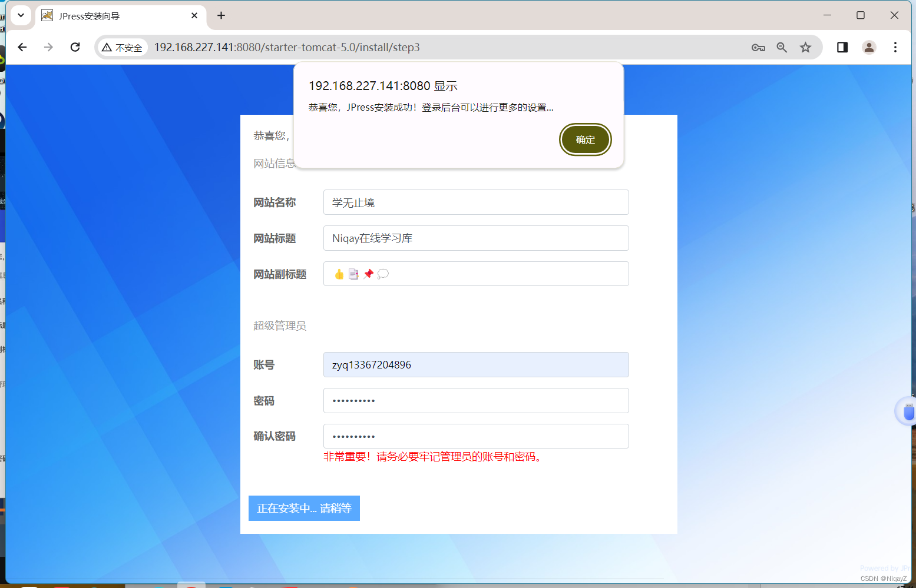Open saved password key icon

[758, 48]
